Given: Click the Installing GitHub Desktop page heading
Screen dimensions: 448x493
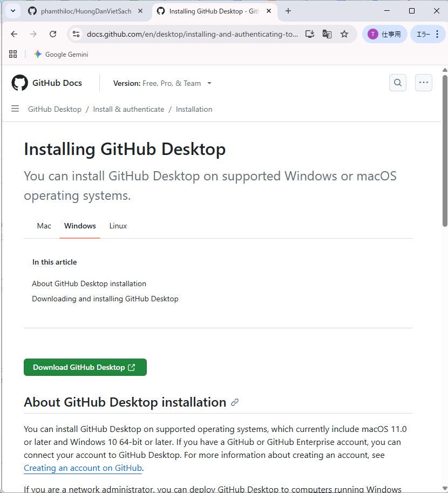Looking at the screenshot, I should pyautogui.click(x=125, y=149).
